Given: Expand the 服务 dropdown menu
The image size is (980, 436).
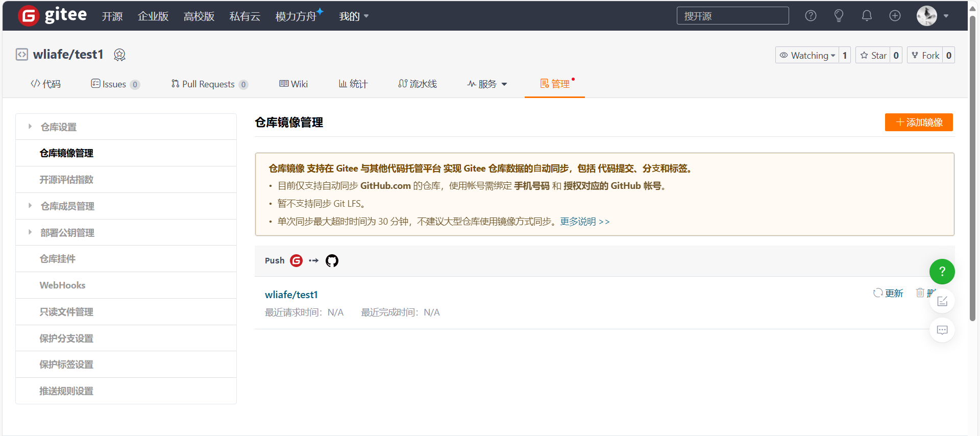Looking at the screenshot, I should pos(487,84).
